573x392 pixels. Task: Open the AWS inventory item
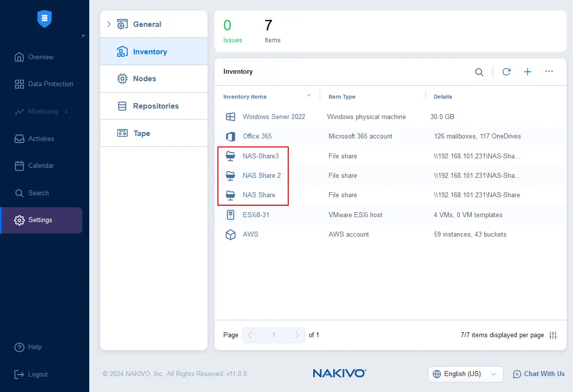(250, 234)
